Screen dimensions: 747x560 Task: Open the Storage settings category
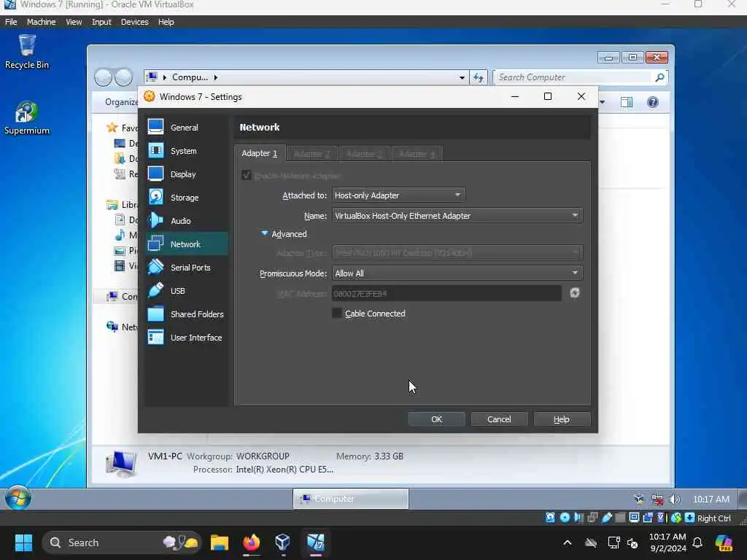coord(186,197)
